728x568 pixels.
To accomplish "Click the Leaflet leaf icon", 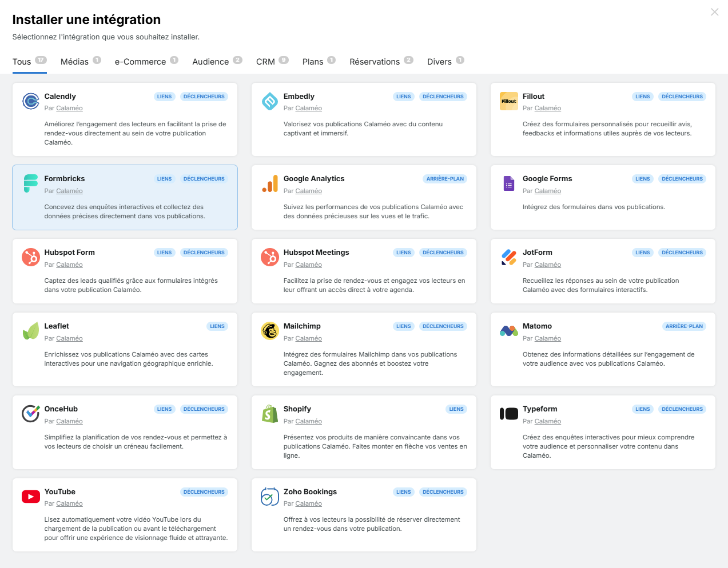I will point(31,331).
